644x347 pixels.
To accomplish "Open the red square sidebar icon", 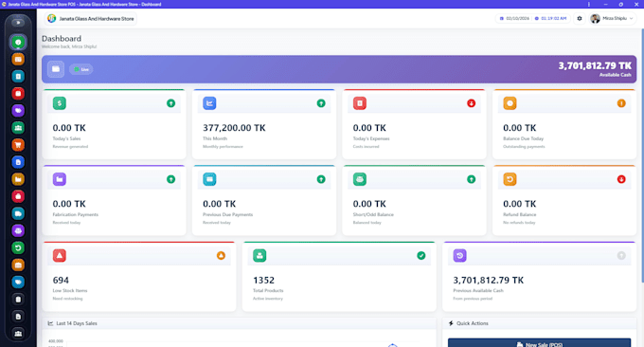I will tap(18, 94).
